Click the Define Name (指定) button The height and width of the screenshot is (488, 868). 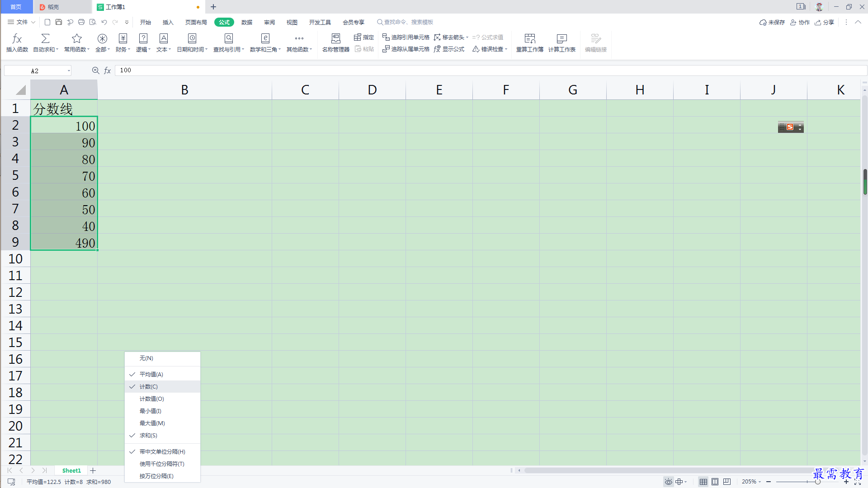click(x=364, y=37)
